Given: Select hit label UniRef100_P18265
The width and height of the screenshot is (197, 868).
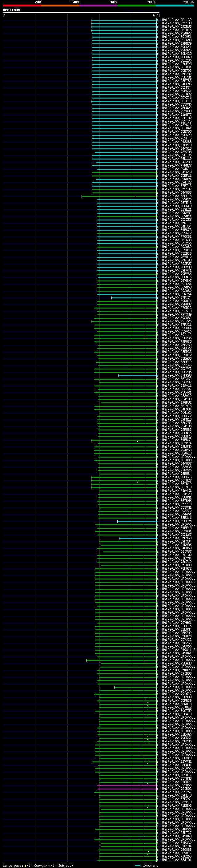Looking at the screenshot, I should pos(177,856).
